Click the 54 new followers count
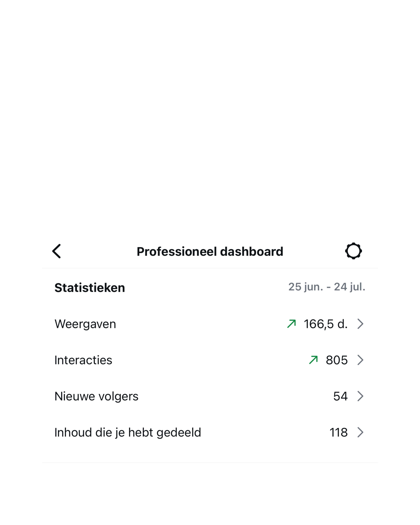Viewport: 420px width, 525px height. pyautogui.click(x=340, y=396)
